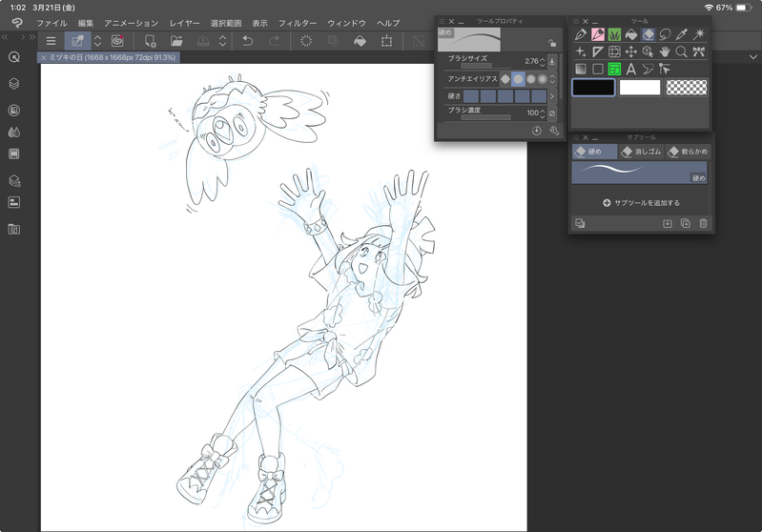Open the Layers palette from the left sidebar
This screenshot has height=532, width=762.
tap(14, 84)
